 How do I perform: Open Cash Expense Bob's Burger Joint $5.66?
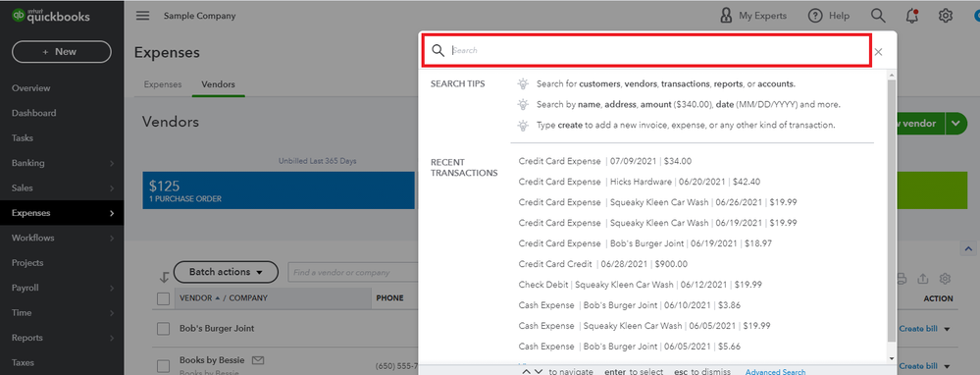point(630,347)
